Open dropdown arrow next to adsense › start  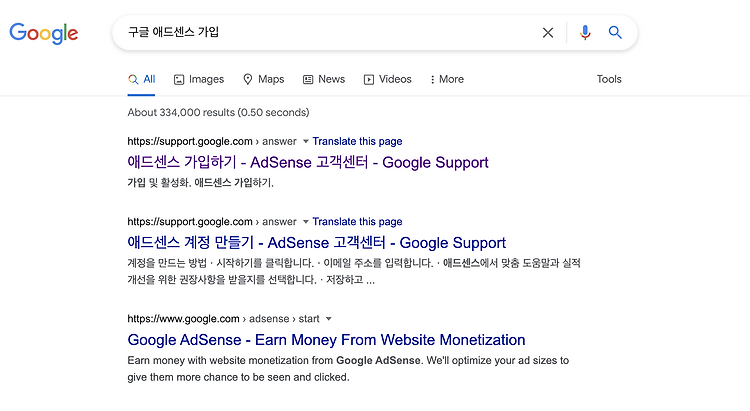(329, 319)
